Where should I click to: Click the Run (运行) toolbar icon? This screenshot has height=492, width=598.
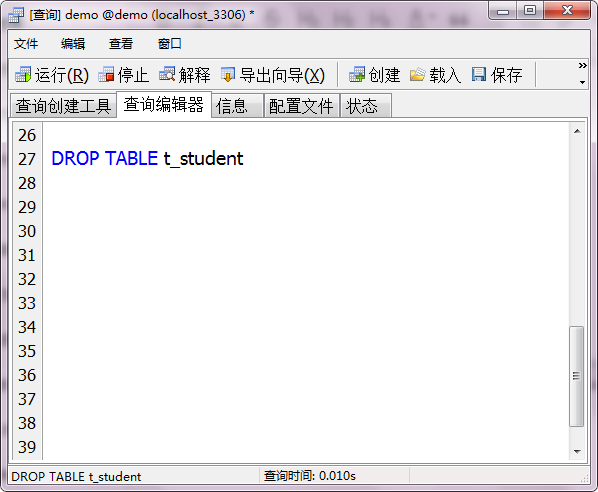23,74
